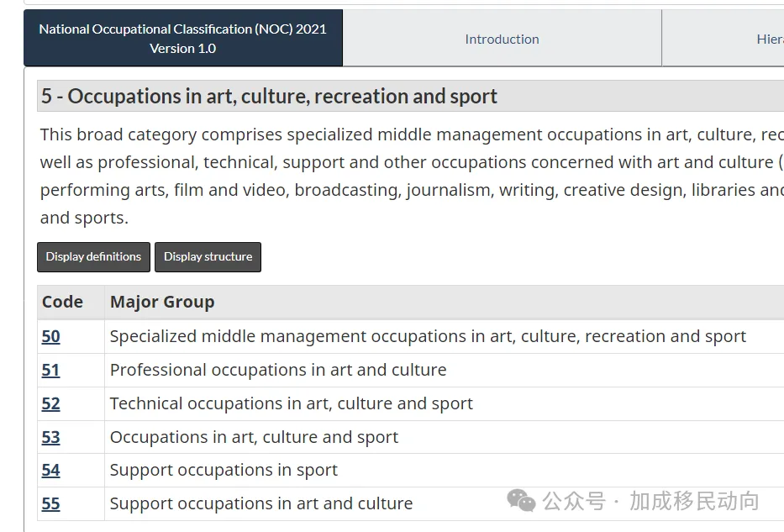Open major group code 50 link

coord(51,337)
